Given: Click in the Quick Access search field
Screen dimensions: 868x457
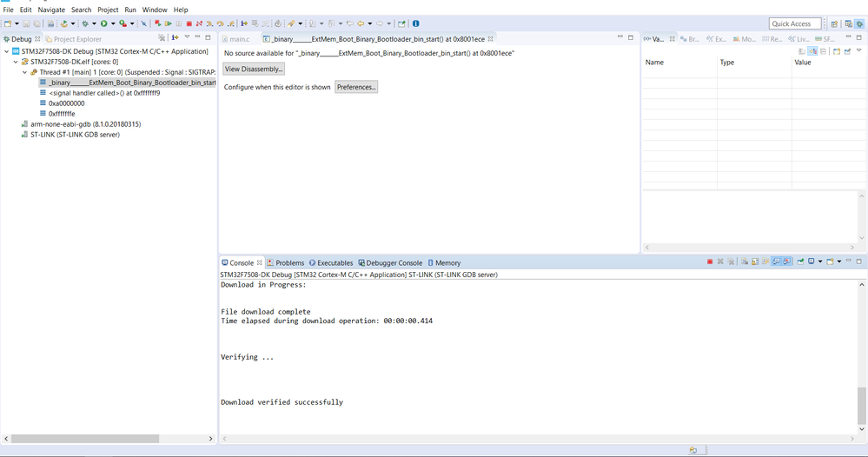Looking at the screenshot, I should [x=795, y=23].
